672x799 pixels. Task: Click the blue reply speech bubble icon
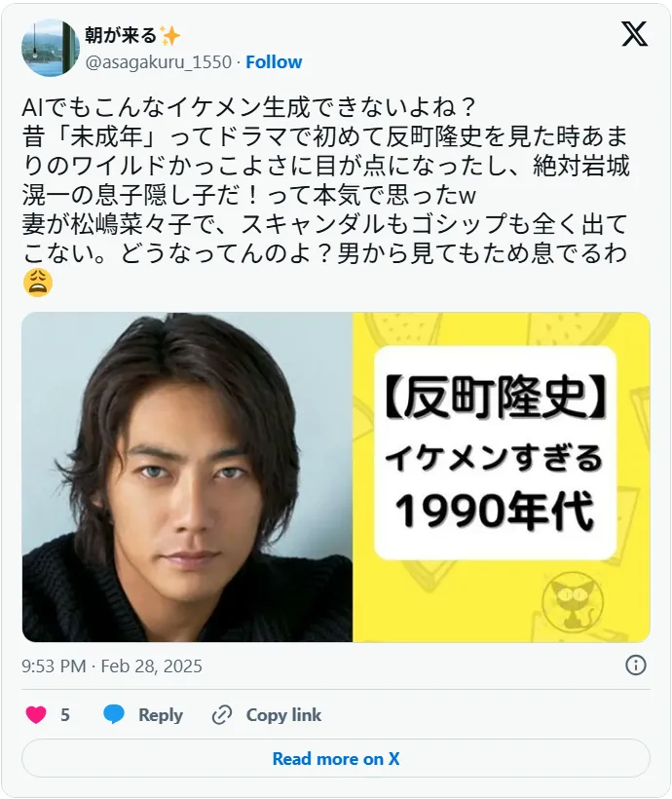click(x=114, y=714)
